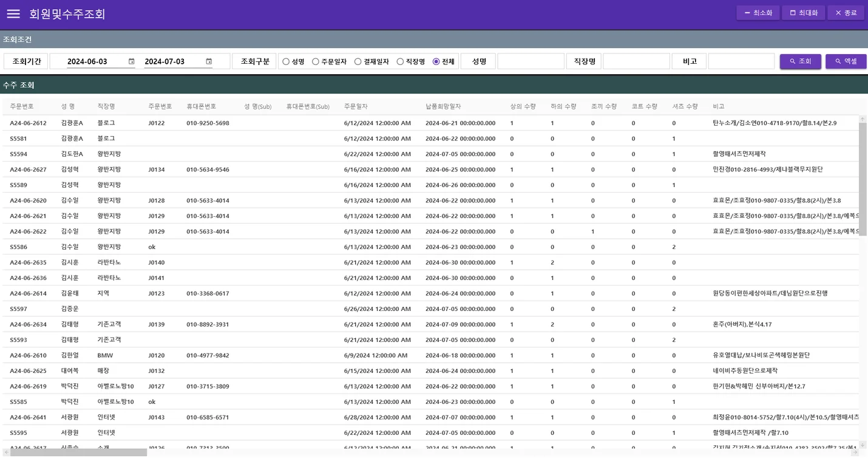Sort by 성 명 column header
The height and width of the screenshot is (458, 868).
coord(68,106)
